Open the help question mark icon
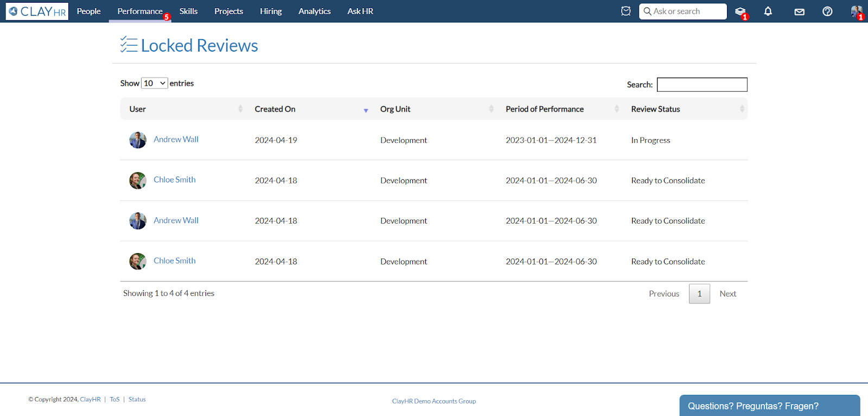This screenshot has width=868, height=416. point(827,11)
